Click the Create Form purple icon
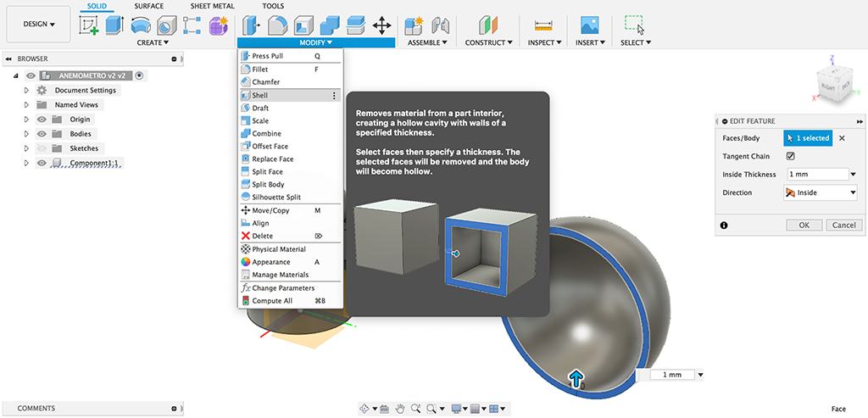 point(218,25)
